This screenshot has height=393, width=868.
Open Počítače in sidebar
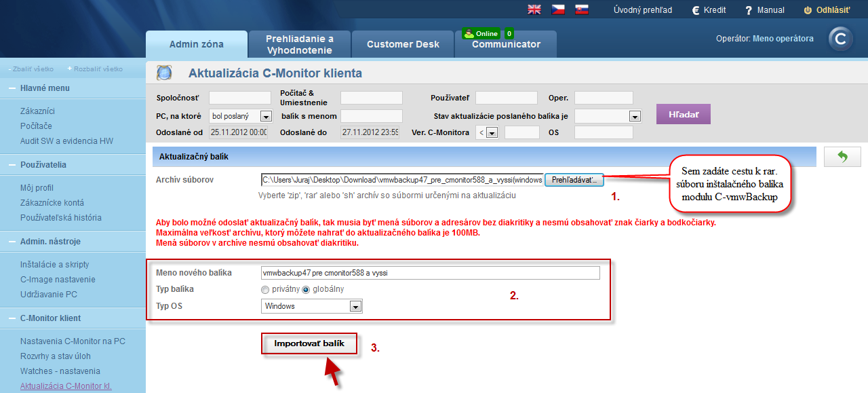tap(36, 126)
